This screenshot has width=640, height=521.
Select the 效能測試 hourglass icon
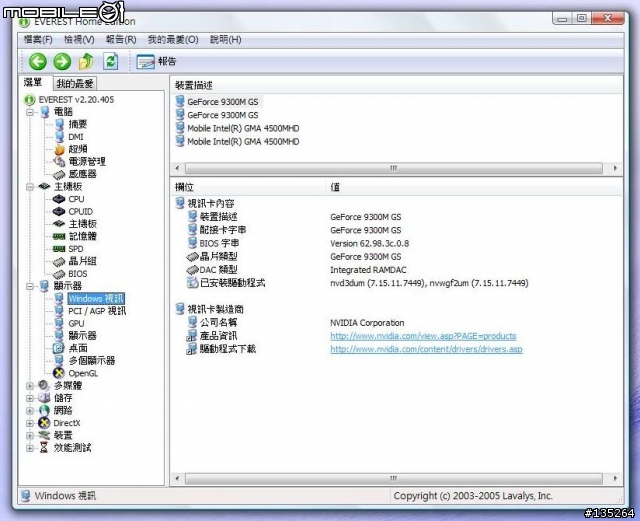click(44, 448)
